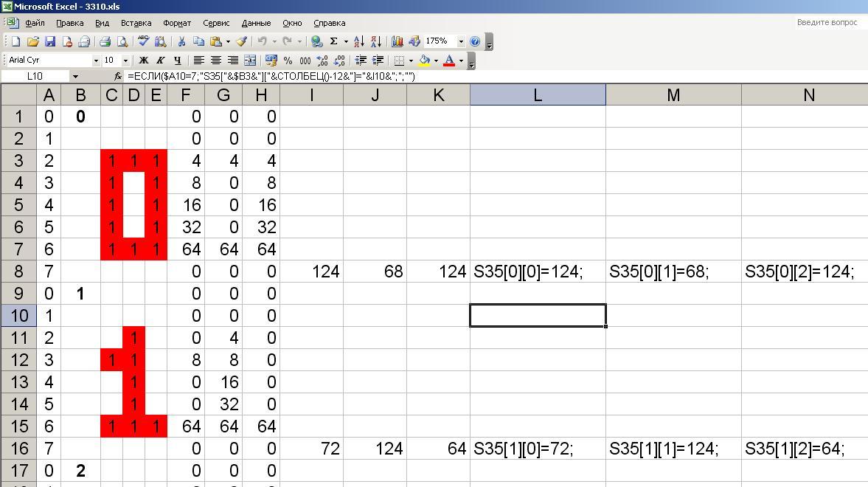The width and height of the screenshot is (868, 487).
Task: Click the Undo arrow
Action: (263, 41)
